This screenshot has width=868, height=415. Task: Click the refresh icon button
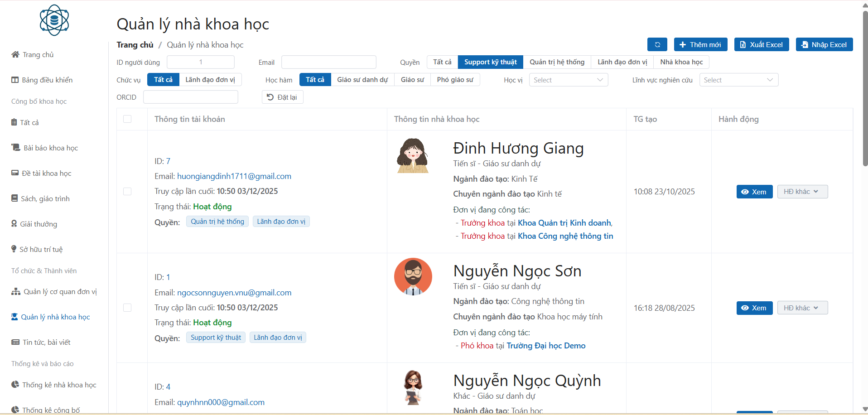tap(657, 44)
